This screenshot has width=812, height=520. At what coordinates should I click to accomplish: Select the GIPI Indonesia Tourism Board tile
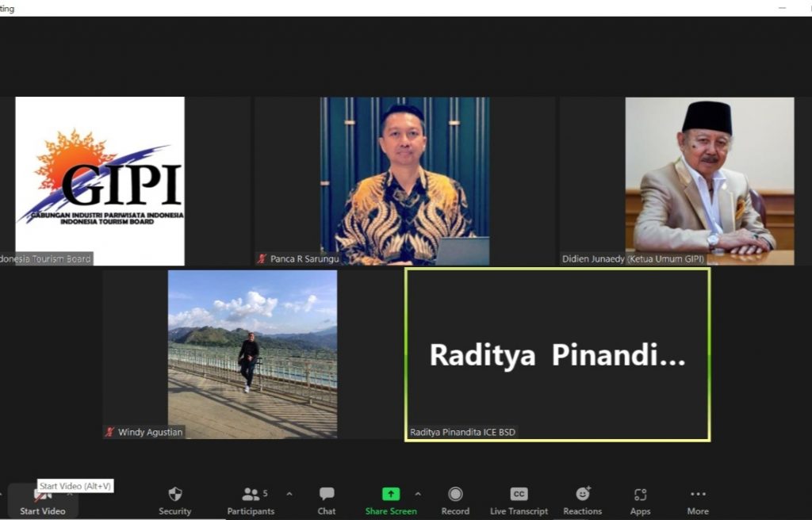click(100, 181)
